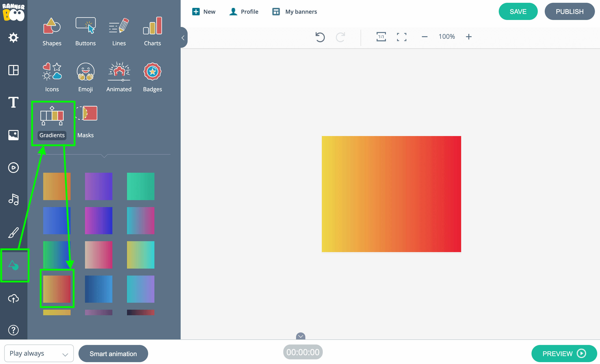Pick the solid blue gradient swatch

pos(57,221)
